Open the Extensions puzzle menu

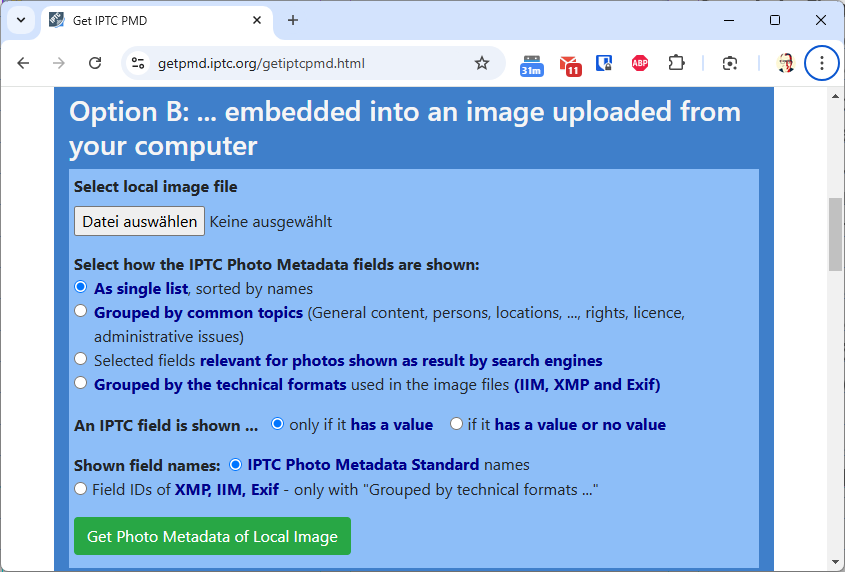pyautogui.click(x=676, y=63)
